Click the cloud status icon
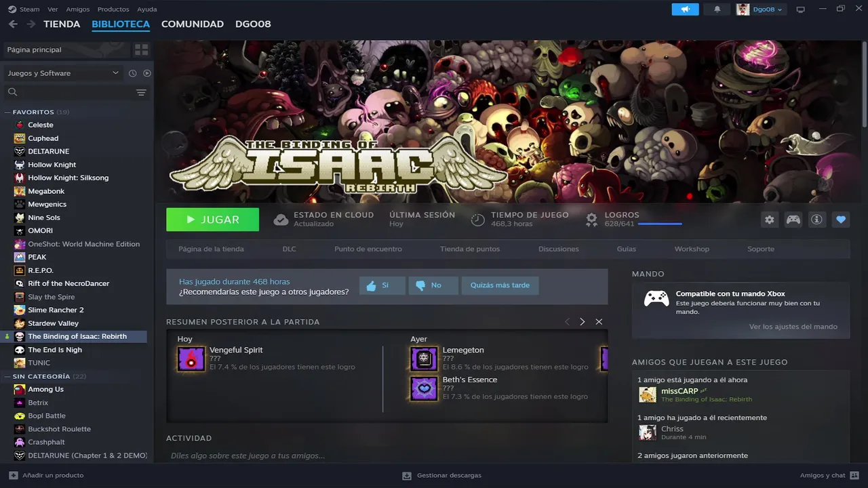The width and height of the screenshot is (868, 488). click(281, 220)
